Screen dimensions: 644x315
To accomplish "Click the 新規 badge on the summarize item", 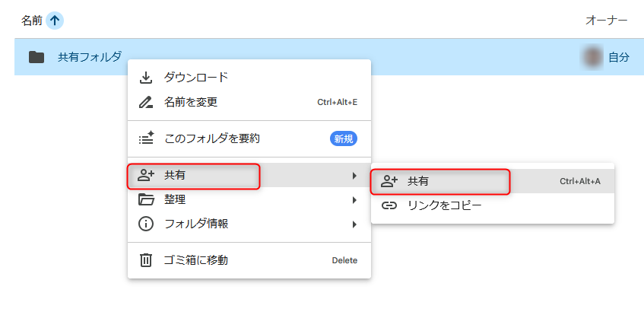I will click(343, 138).
